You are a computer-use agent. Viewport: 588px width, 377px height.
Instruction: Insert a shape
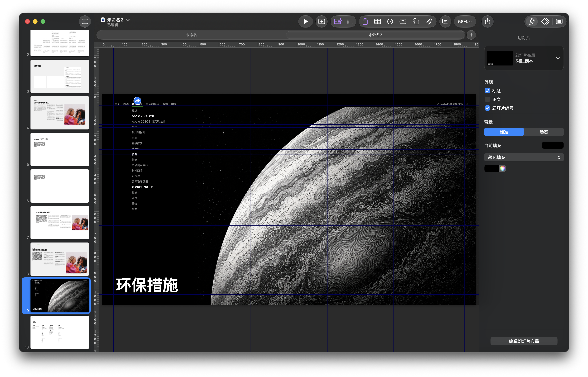pos(416,21)
